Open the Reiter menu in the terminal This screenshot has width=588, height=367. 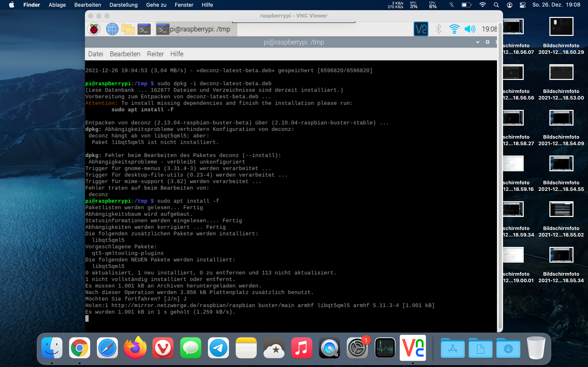(x=155, y=54)
